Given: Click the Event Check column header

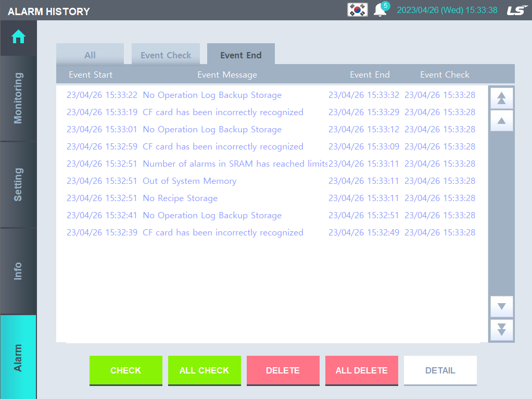Looking at the screenshot, I should (x=445, y=74).
